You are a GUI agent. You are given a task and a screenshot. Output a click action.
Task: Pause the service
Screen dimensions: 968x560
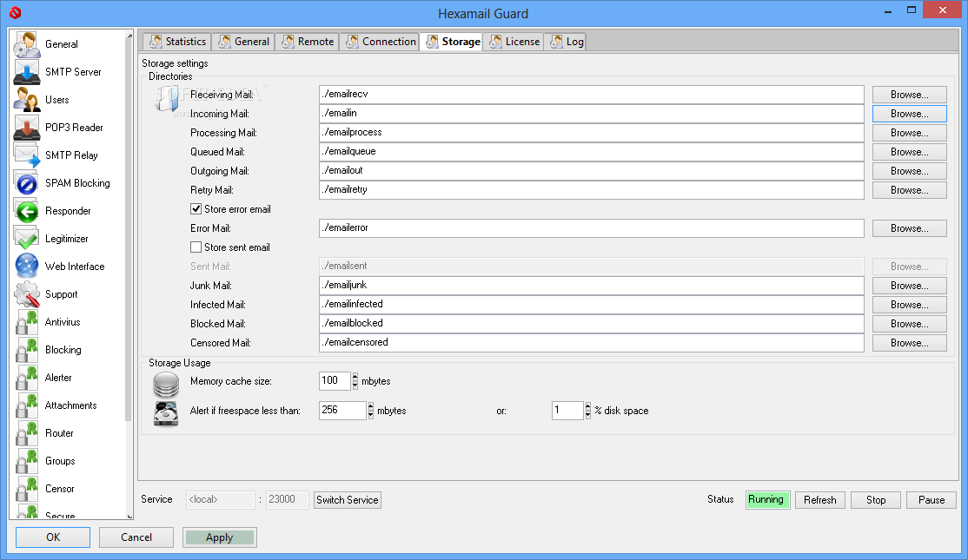pos(931,499)
